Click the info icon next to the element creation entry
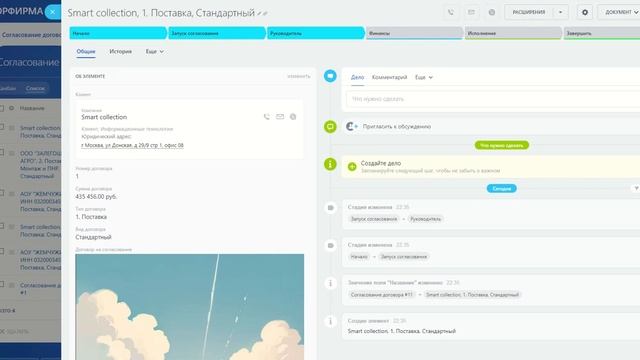This screenshot has width=640, height=360. coord(331,321)
